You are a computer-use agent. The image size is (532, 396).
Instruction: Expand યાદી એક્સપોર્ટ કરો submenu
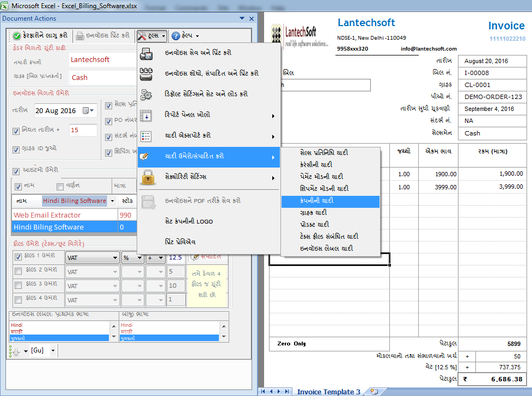point(209,135)
